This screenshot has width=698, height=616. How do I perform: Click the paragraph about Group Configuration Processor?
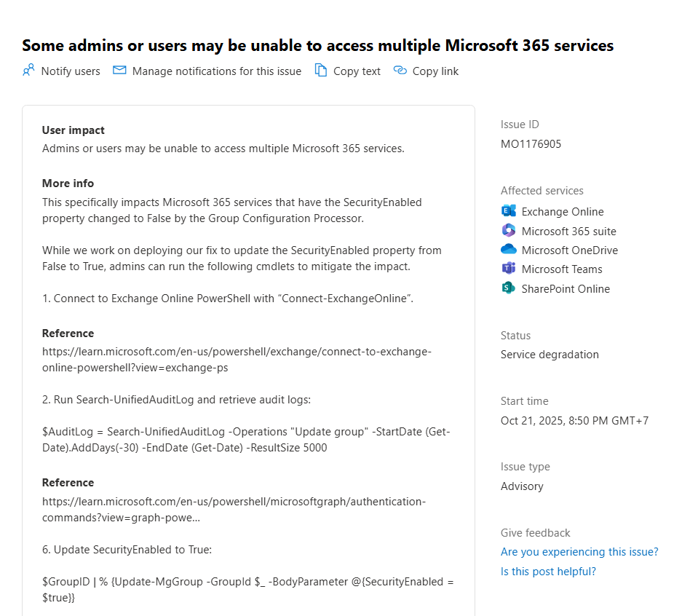(x=232, y=210)
